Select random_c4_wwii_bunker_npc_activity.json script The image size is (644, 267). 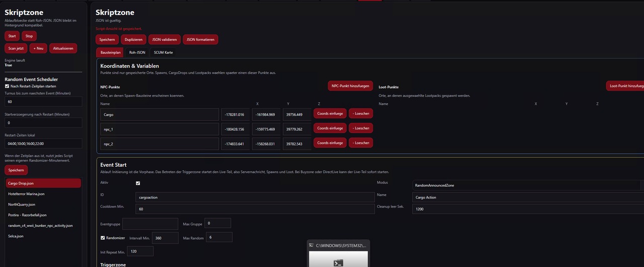tap(43, 226)
